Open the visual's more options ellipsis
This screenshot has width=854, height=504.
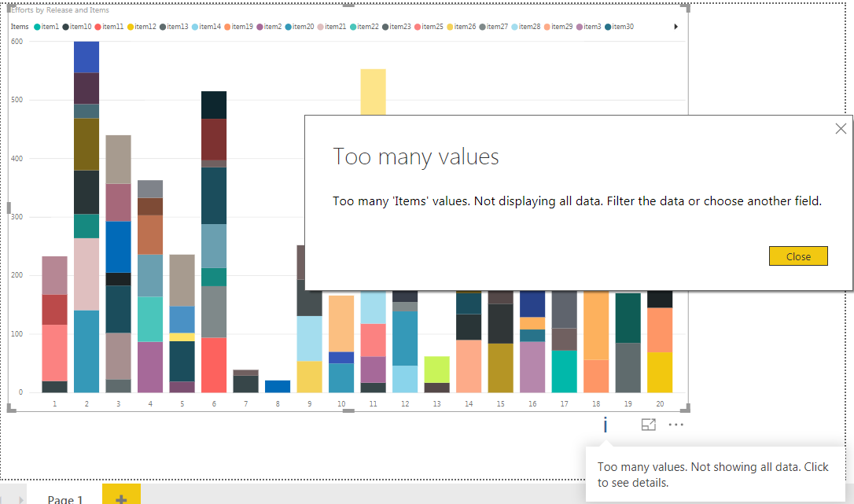pos(676,425)
